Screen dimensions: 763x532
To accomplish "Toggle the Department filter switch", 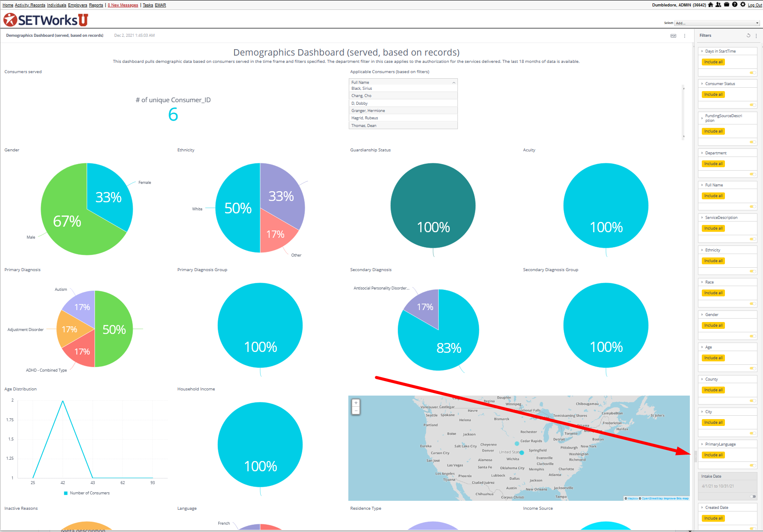I will pos(753,174).
